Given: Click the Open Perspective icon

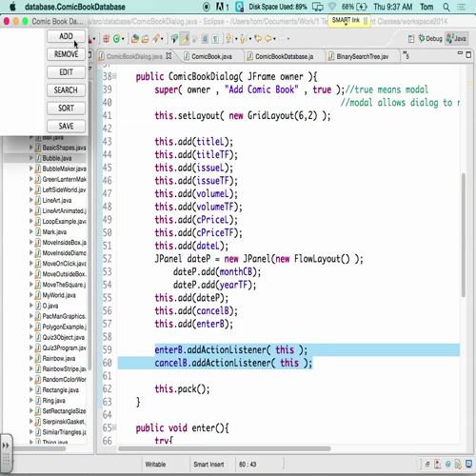Looking at the screenshot, I should pos(411,39).
